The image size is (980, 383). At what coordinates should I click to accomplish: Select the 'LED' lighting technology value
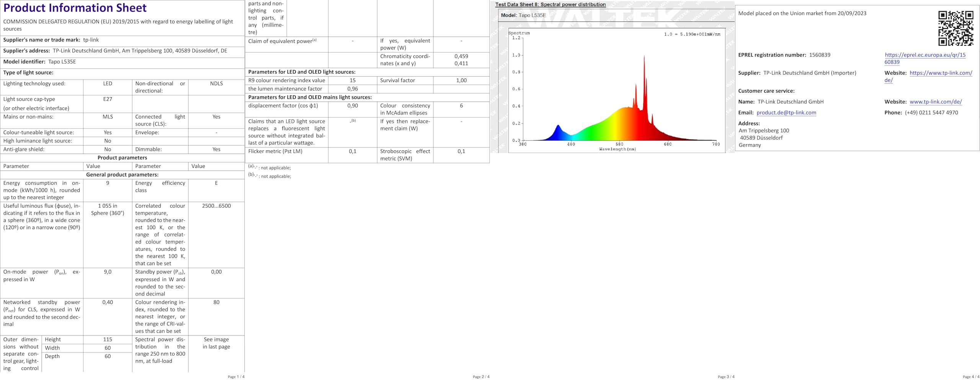pyautogui.click(x=108, y=83)
